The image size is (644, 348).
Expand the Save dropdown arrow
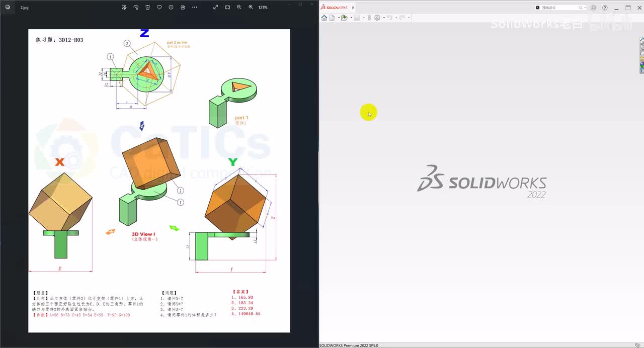[x=364, y=18]
